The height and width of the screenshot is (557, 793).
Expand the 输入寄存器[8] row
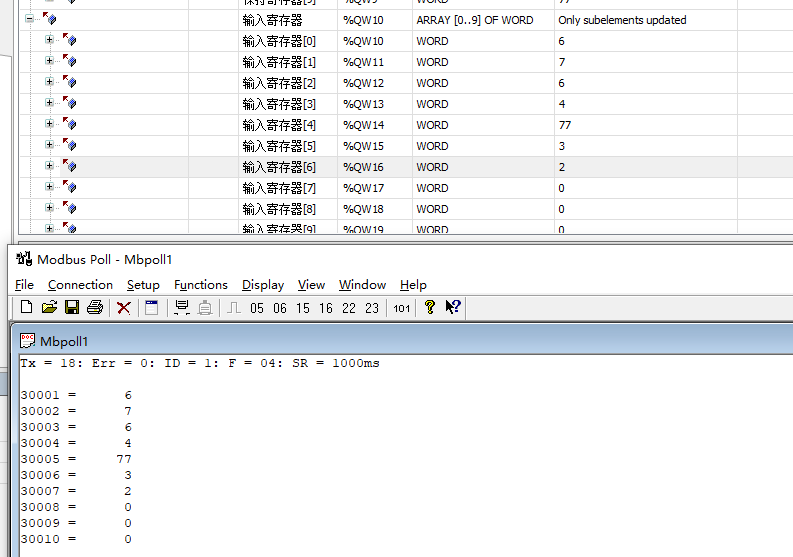pos(49,207)
